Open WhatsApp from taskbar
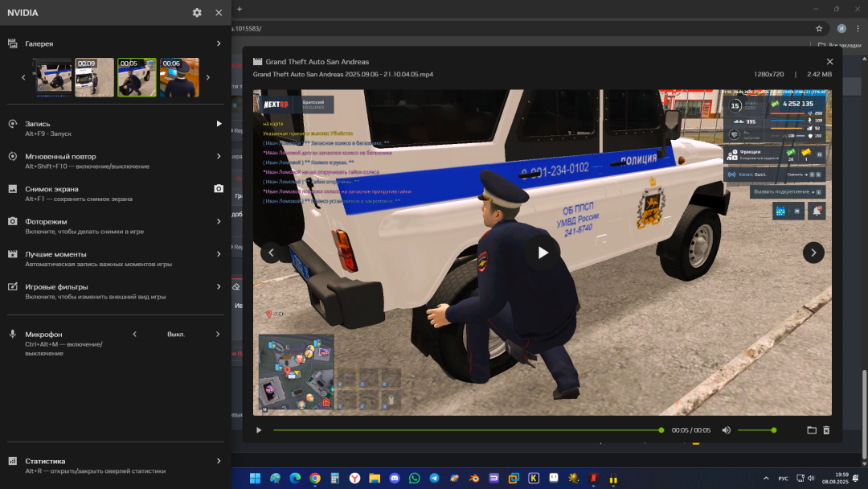The height and width of the screenshot is (489, 868). point(414,478)
